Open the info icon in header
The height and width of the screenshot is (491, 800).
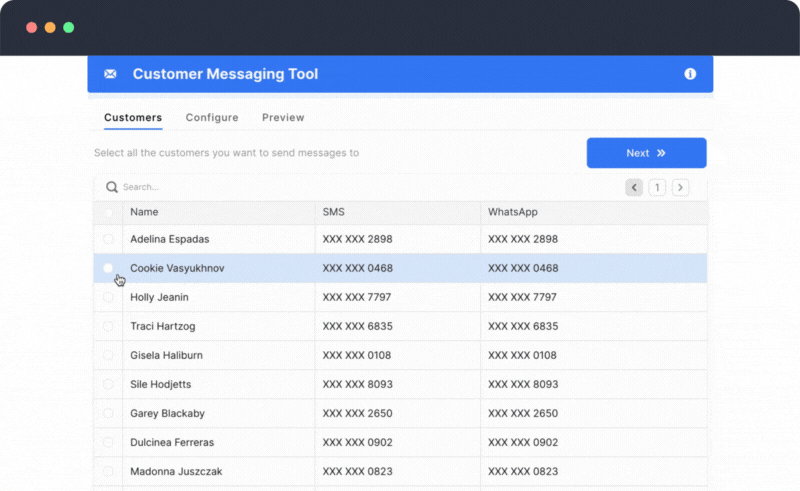pos(690,74)
